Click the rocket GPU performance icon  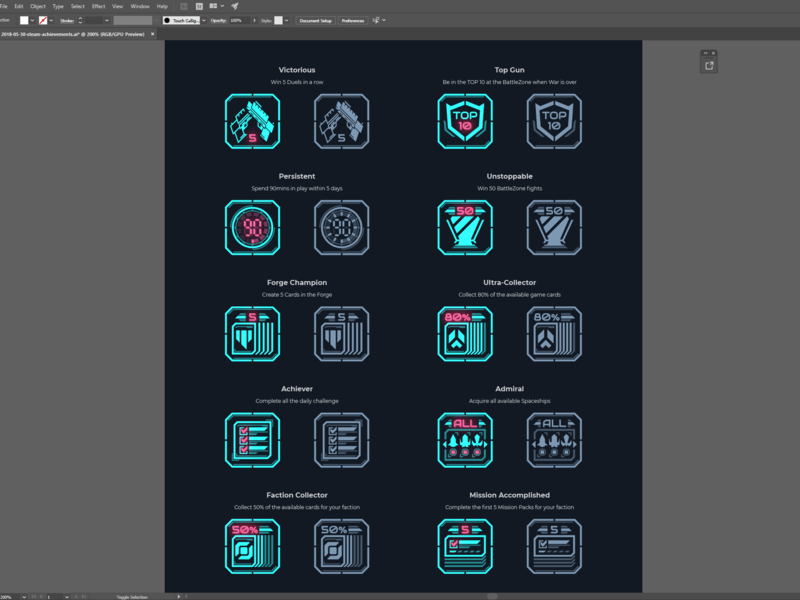(235, 6)
